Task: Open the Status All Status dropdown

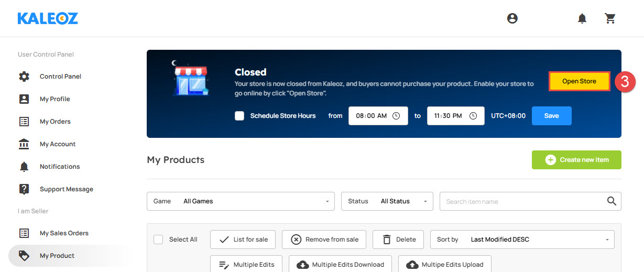Action: coord(387,201)
